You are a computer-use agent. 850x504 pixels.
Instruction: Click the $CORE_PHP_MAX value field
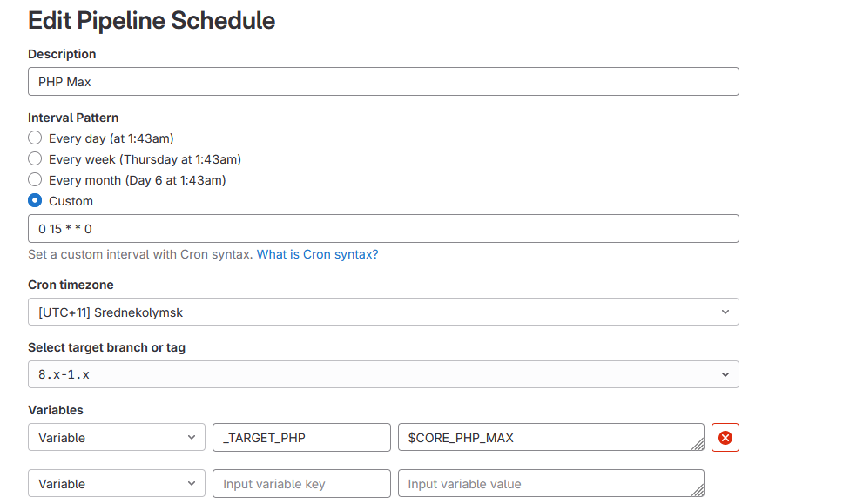[549, 437]
